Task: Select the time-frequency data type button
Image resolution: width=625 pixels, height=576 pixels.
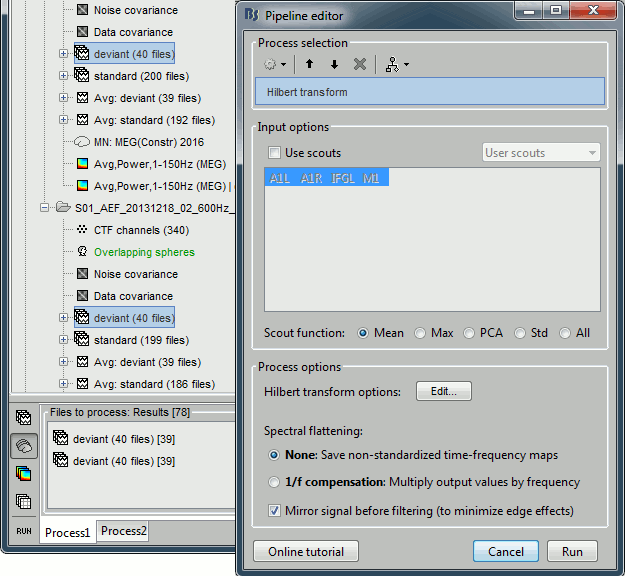Action: 23,474
